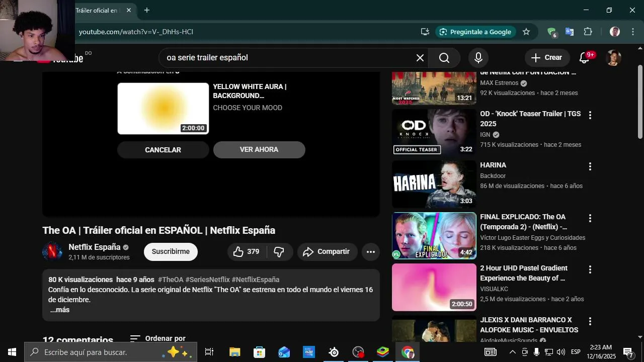This screenshot has width=644, height=362.
Task: Open MAX Estrenos channel name
Action: (499, 83)
